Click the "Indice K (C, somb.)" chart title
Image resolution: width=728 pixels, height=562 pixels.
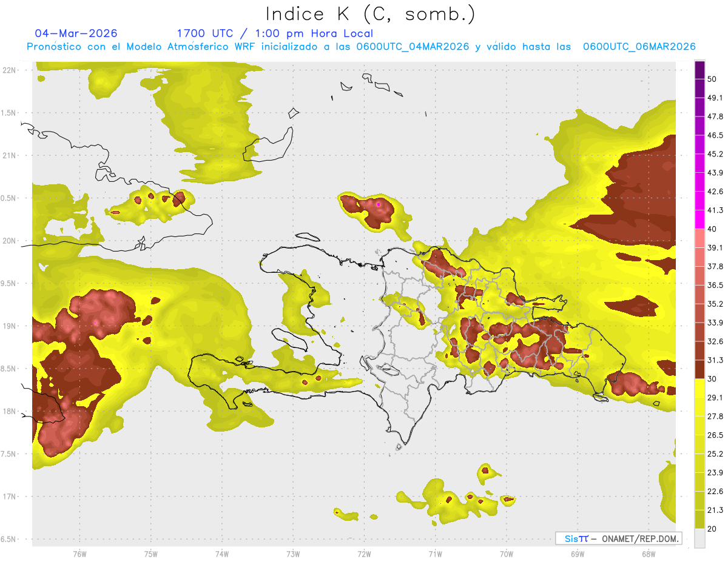[x=371, y=13]
